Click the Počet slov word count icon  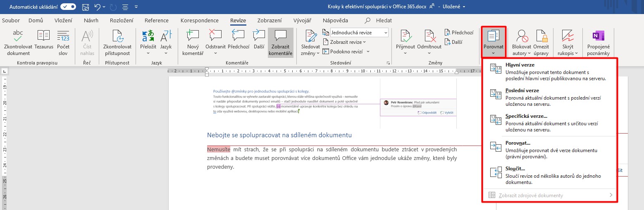tap(63, 36)
